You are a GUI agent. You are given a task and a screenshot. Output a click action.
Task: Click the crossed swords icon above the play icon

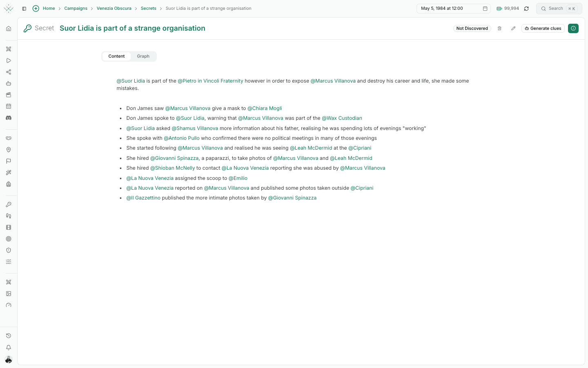coord(9,49)
